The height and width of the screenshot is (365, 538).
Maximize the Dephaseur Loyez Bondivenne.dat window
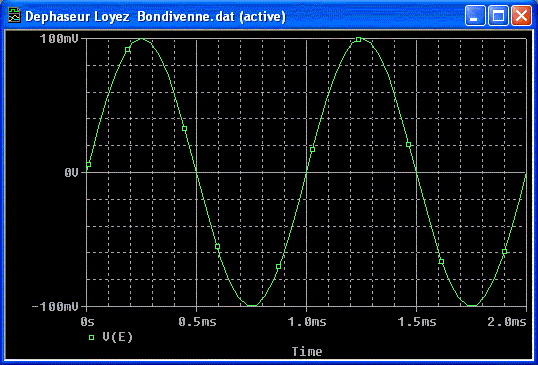point(498,16)
